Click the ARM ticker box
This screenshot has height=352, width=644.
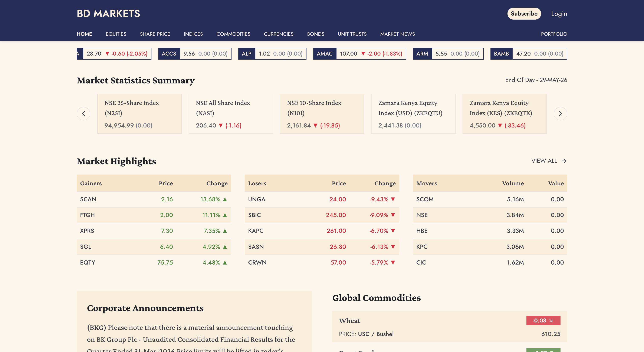448,54
